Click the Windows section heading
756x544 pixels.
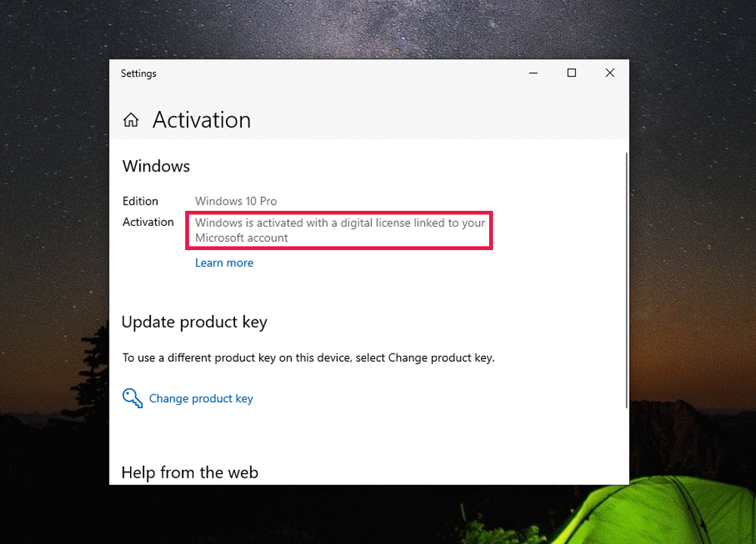point(156,166)
